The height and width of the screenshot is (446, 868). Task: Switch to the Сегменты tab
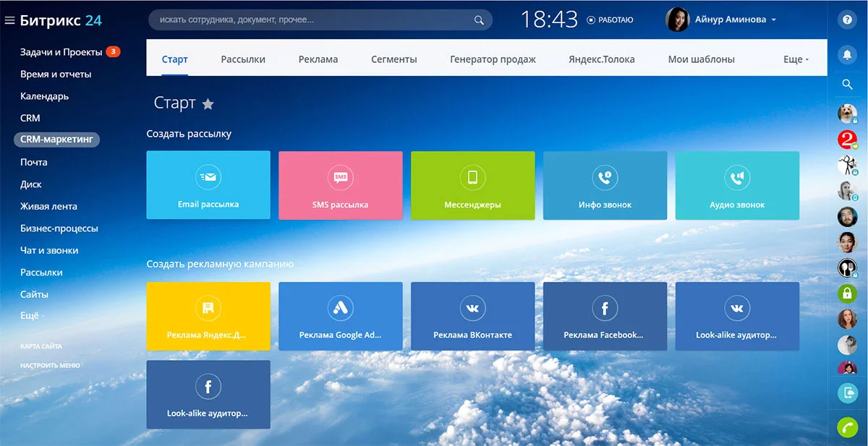pos(394,59)
